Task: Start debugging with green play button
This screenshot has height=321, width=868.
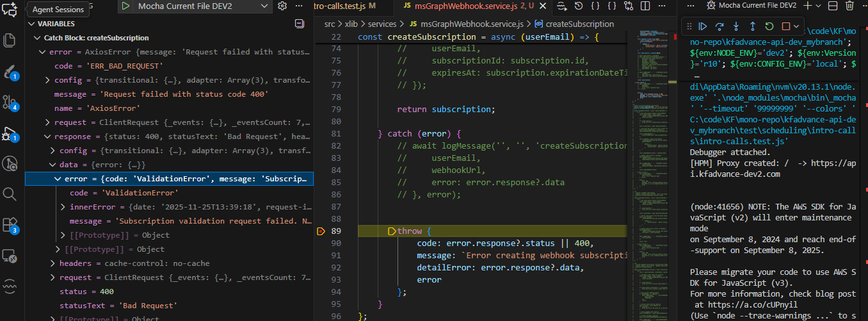Action: tap(125, 6)
